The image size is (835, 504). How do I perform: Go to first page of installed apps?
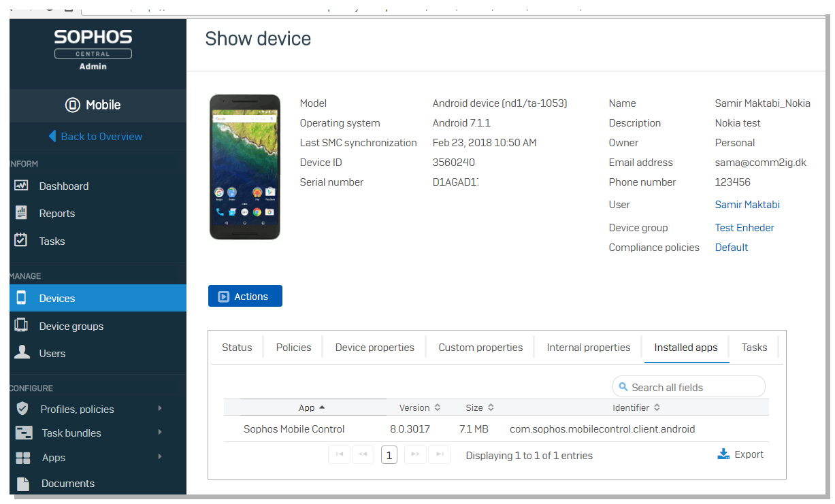[x=339, y=454]
